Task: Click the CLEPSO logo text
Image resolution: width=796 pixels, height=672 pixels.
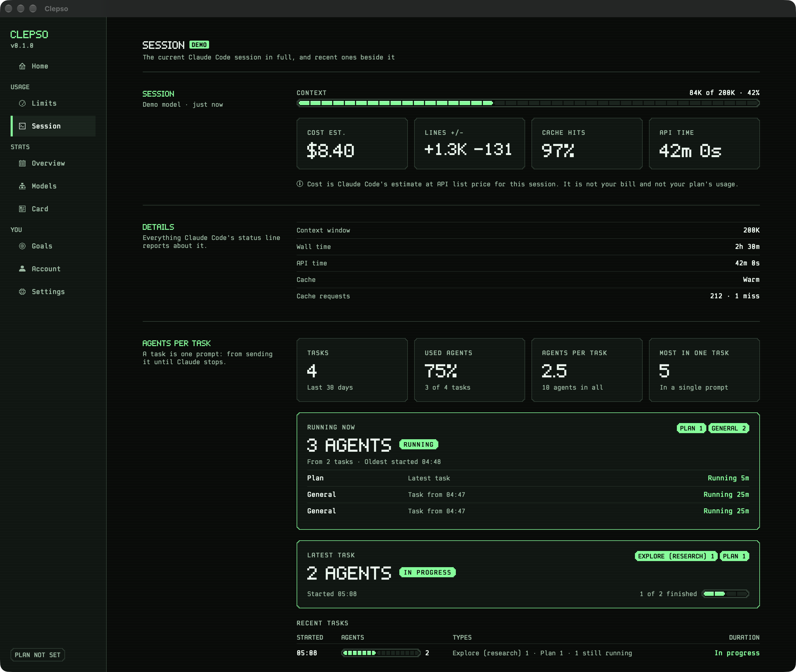Action: coord(29,35)
